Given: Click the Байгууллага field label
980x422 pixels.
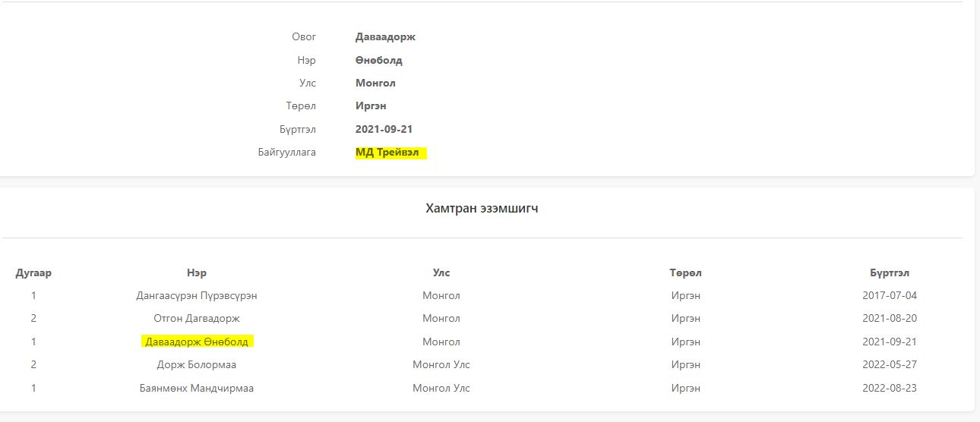Looking at the screenshot, I should click(286, 153).
